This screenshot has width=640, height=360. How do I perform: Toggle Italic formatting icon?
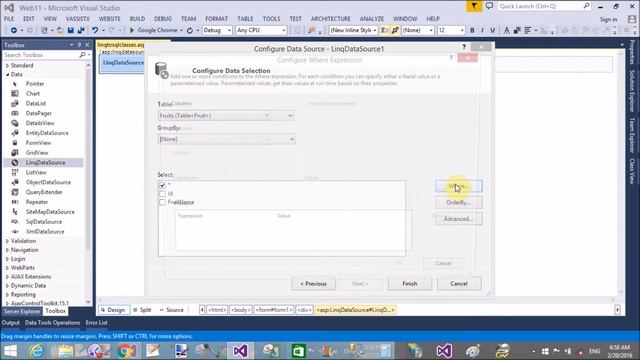pos(482,31)
